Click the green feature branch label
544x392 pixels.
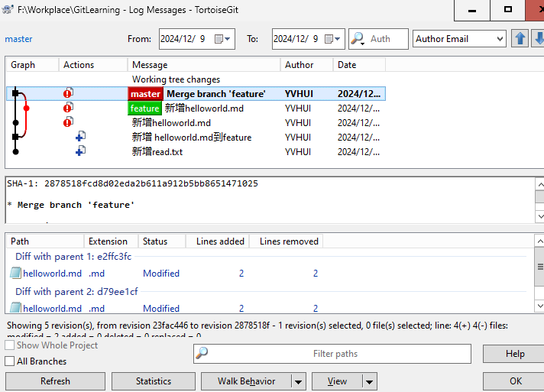145,109
